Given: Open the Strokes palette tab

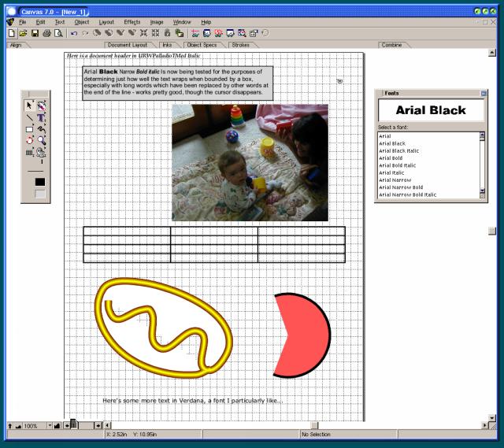Looking at the screenshot, I should (x=240, y=45).
